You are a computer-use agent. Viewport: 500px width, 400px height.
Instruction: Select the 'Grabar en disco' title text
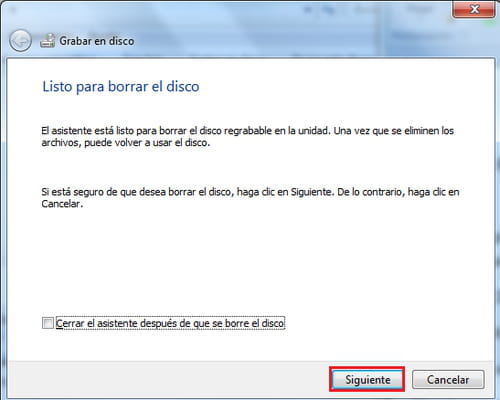pyautogui.click(x=97, y=41)
